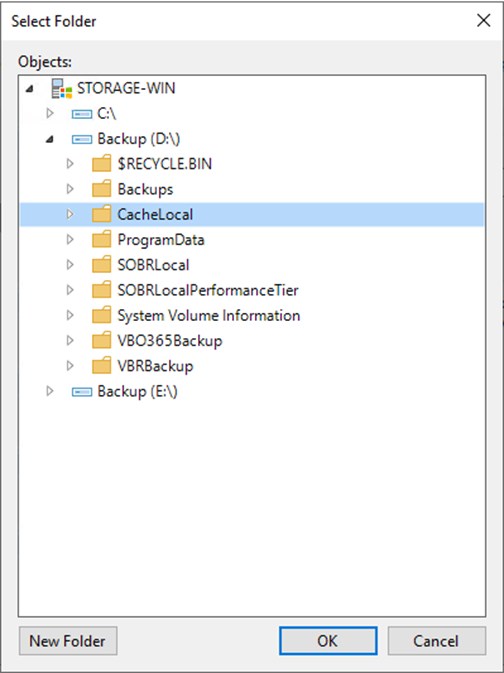Viewport: 504px width, 673px height.
Task: Click the $RECYCLE.BIN folder icon
Action: (x=102, y=164)
